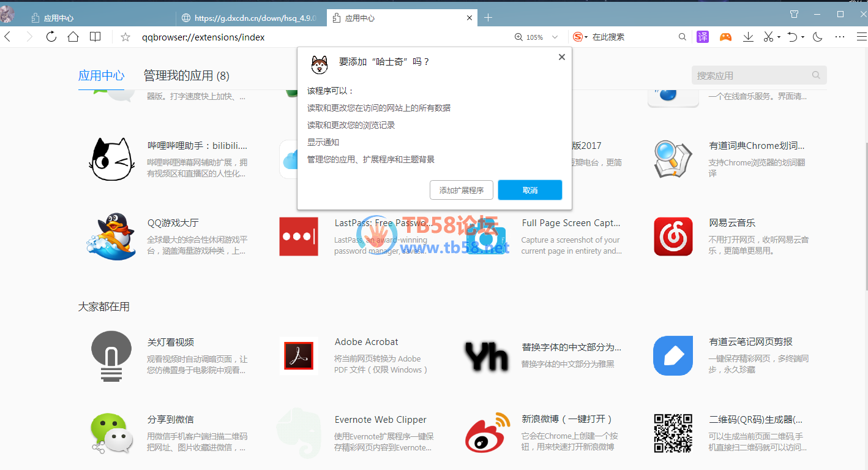The width and height of the screenshot is (868, 470).
Task: Select the 应用中心 page tab
Action: tap(101, 76)
